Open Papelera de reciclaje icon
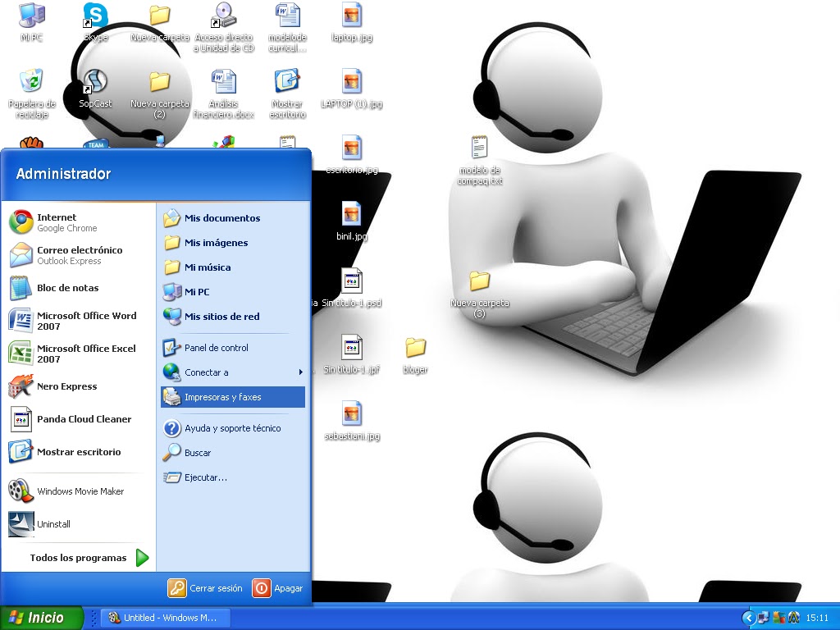This screenshot has width=840, height=630. click(x=32, y=94)
